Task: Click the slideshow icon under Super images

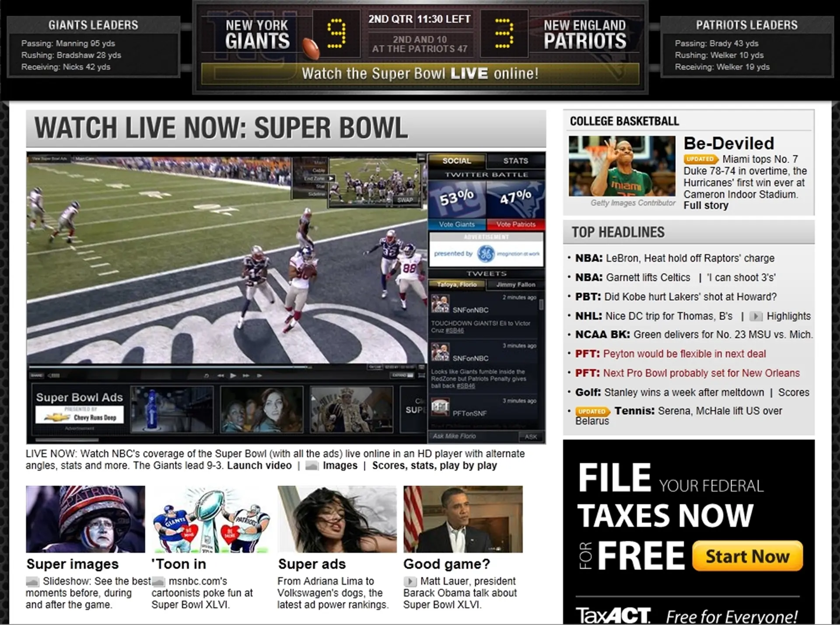Action: (x=32, y=582)
